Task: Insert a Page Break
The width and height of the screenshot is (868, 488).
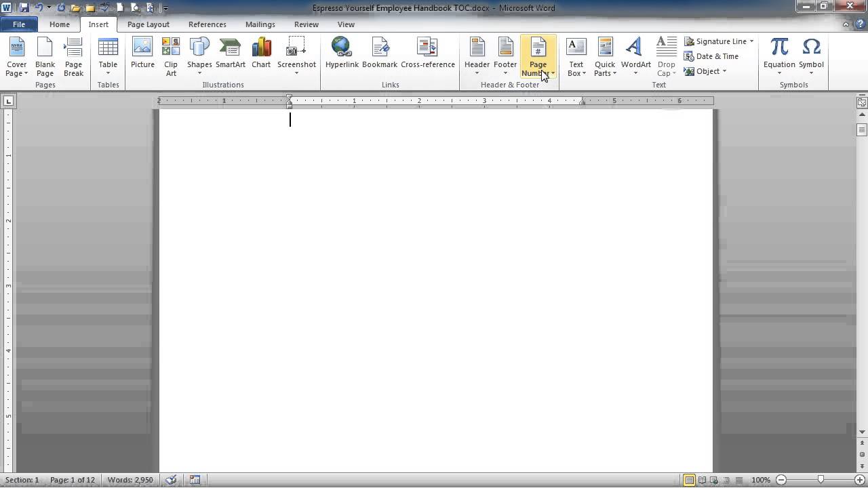Action: 73,57
